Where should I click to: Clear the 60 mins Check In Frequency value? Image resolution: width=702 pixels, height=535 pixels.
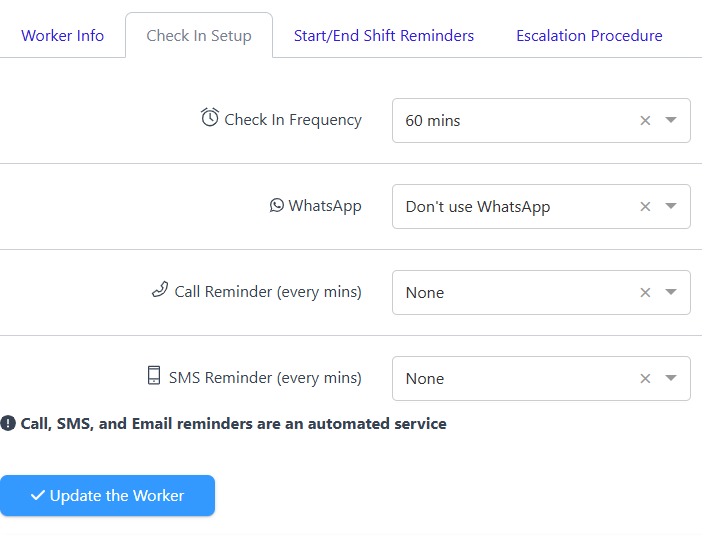coord(645,120)
